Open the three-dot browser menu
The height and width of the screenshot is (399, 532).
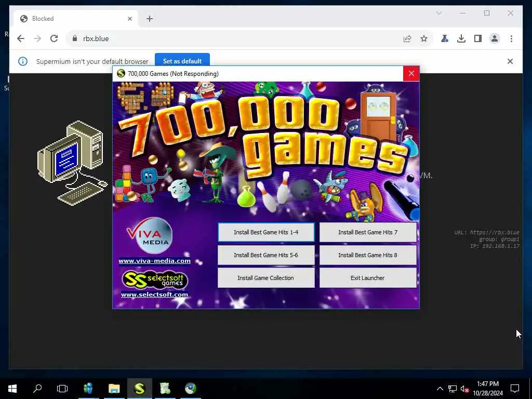point(511,38)
